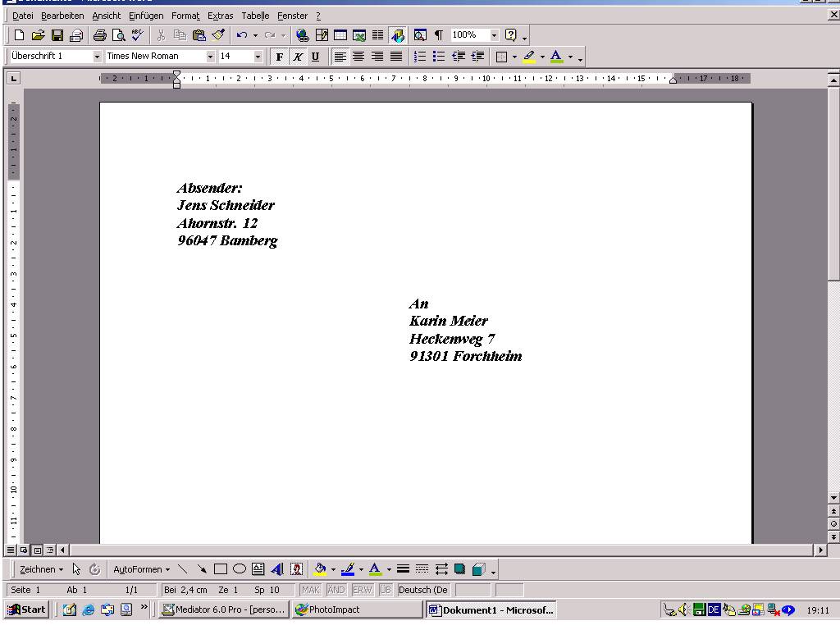The image size is (840, 630).
Task: Align text left
Action: point(340,57)
